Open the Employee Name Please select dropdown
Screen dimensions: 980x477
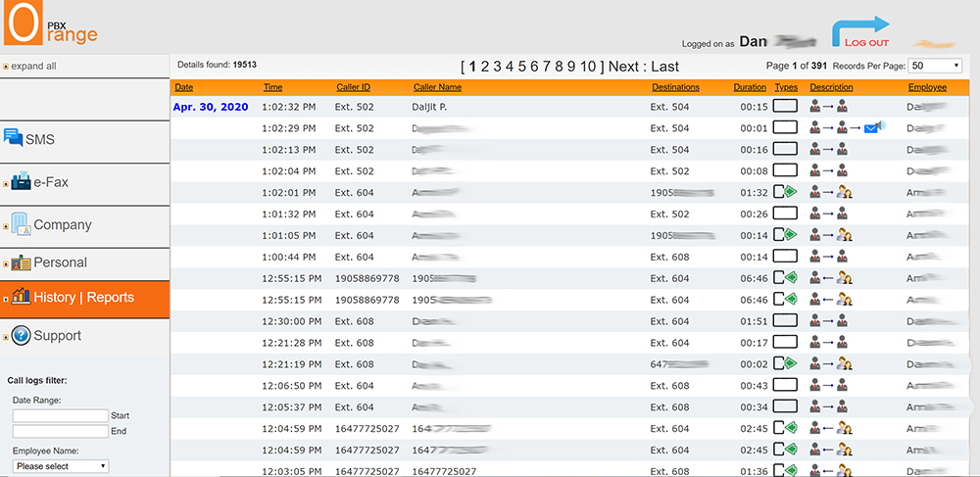[61, 466]
